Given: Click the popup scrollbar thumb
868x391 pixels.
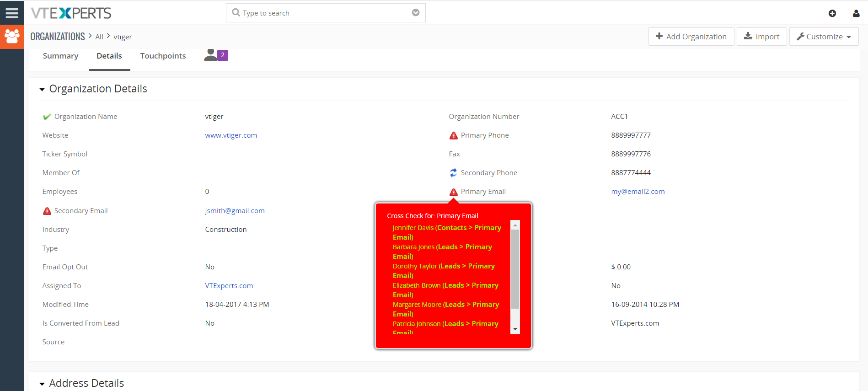Looking at the screenshot, I should click(515, 269).
